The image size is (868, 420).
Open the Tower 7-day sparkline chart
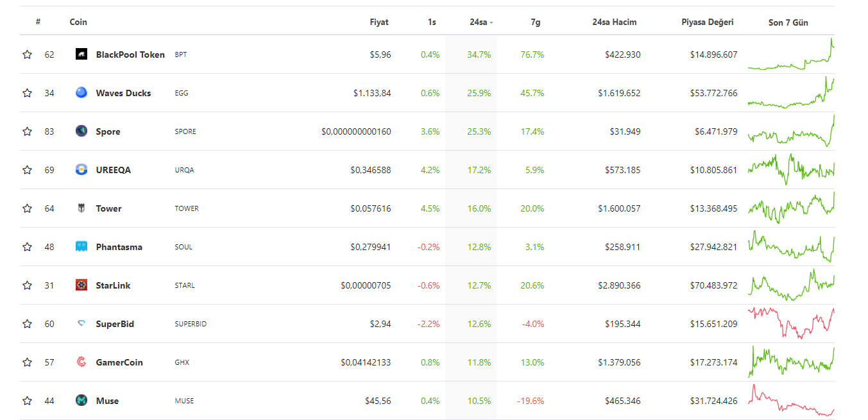[791, 208]
